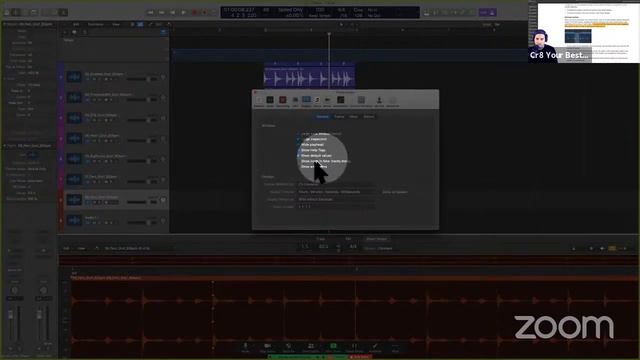Open the Clock Format dropdown
The width and height of the screenshot is (640, 360).
point(336,207)
